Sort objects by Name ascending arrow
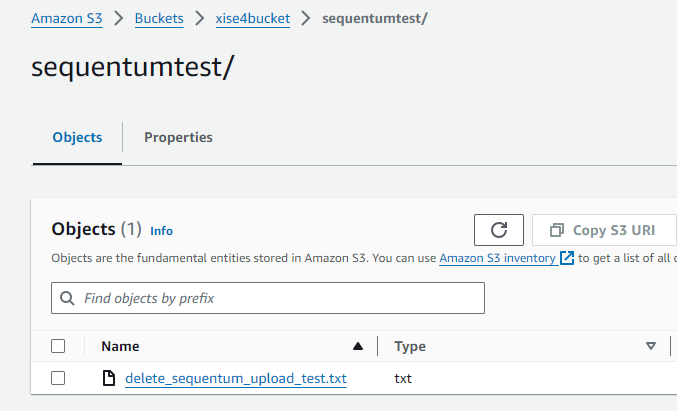Viewport: 677px width, 411px height. click(358, 346)
